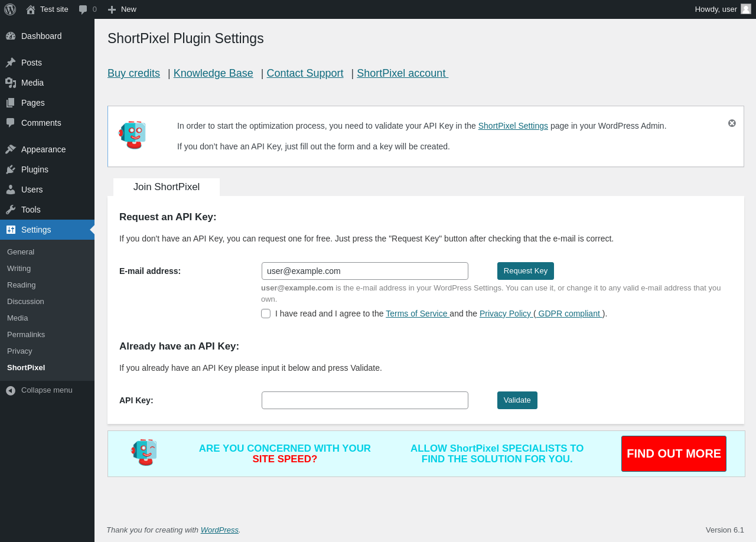Open the top-level Media menu item in the sidebar
The height and width of the screenshot is (542, 756).
47,83
